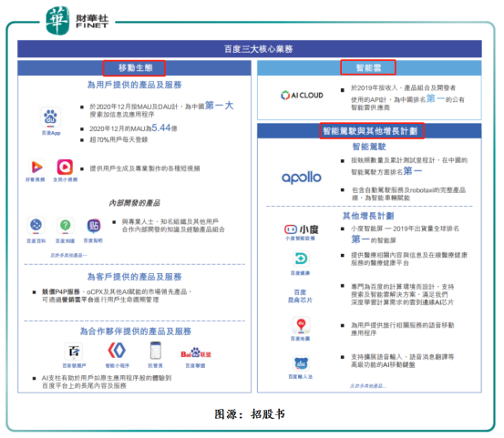Click the 百度 昆侖芯片 label

[x=300, y=296]
